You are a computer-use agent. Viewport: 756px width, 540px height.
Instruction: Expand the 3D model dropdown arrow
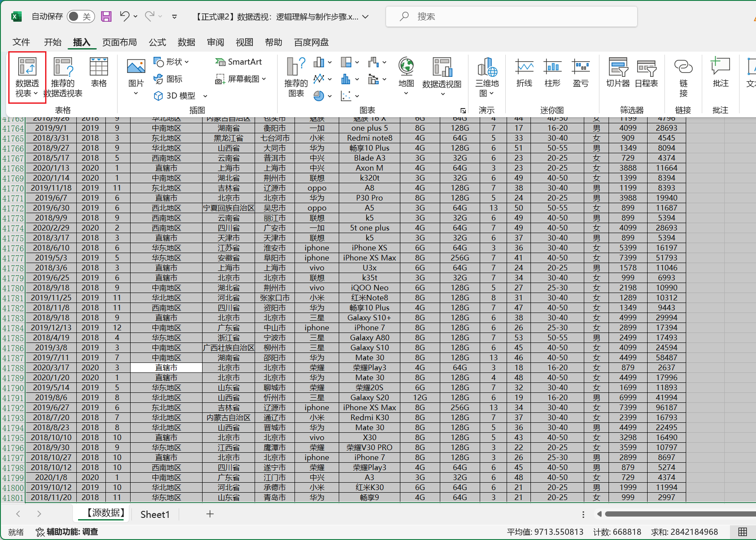point(206,96)
